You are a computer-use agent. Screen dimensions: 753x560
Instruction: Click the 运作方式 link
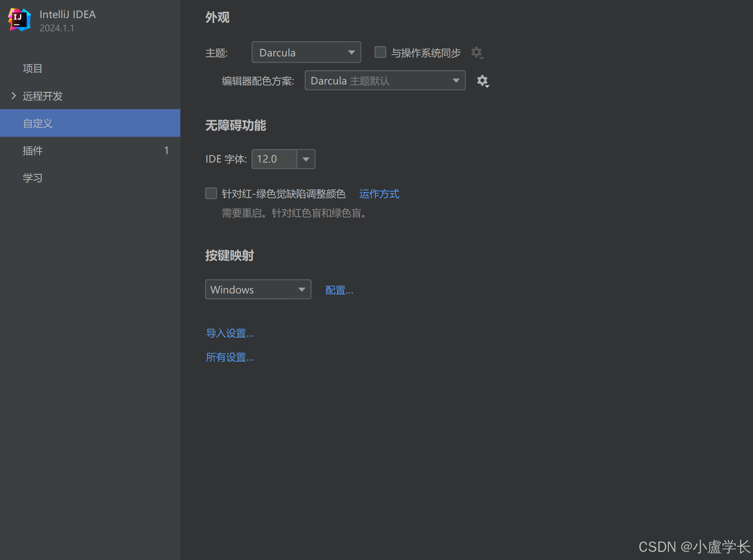[x=379, y=194]
